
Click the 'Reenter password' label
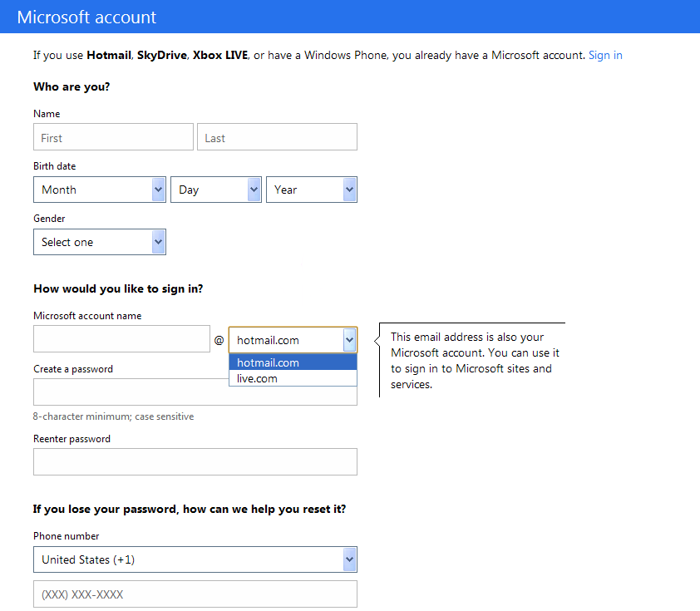71,439
